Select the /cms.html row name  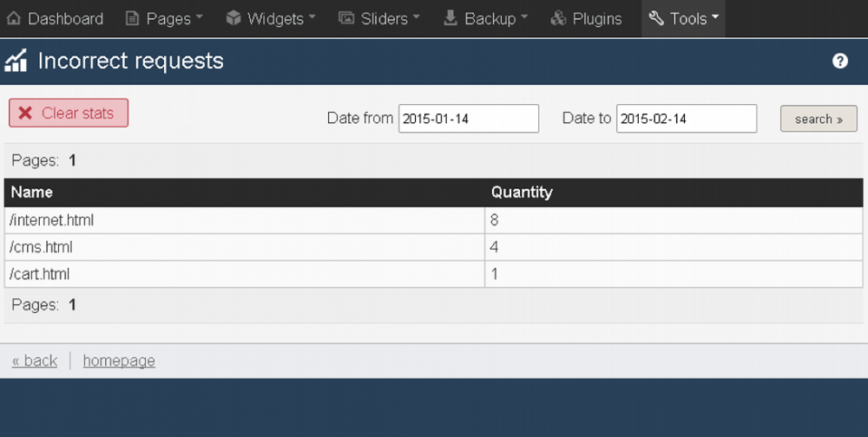point(41,247)
